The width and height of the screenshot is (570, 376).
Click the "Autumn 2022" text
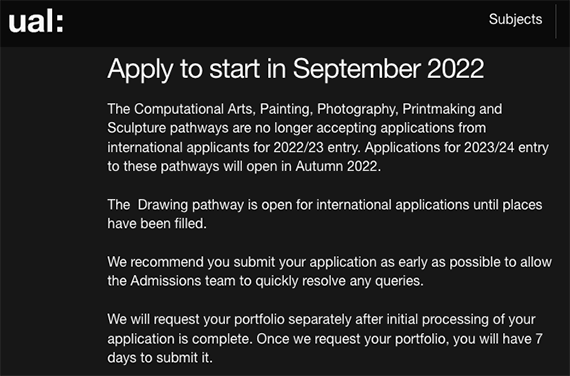pyautogui.click(x=337, y=167)
